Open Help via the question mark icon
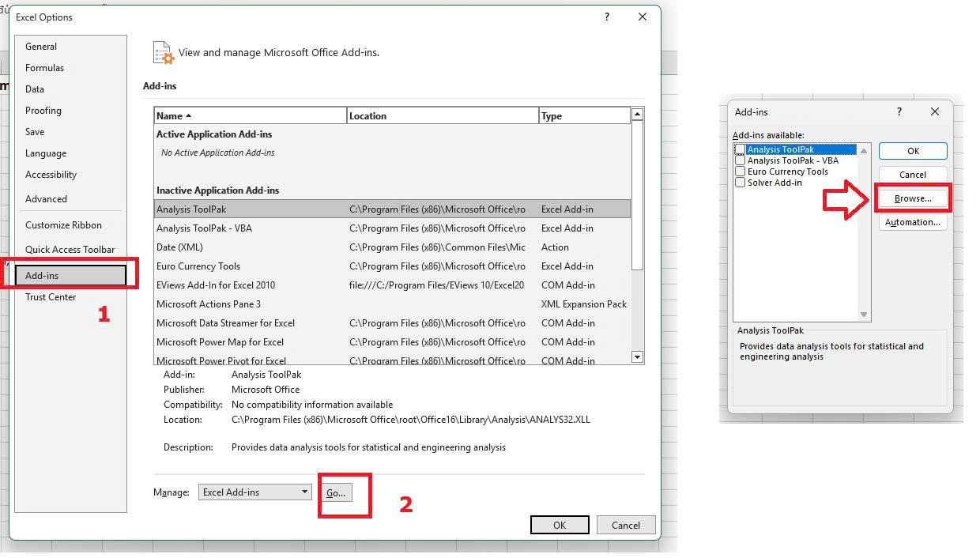 click(x=606, y=17)
